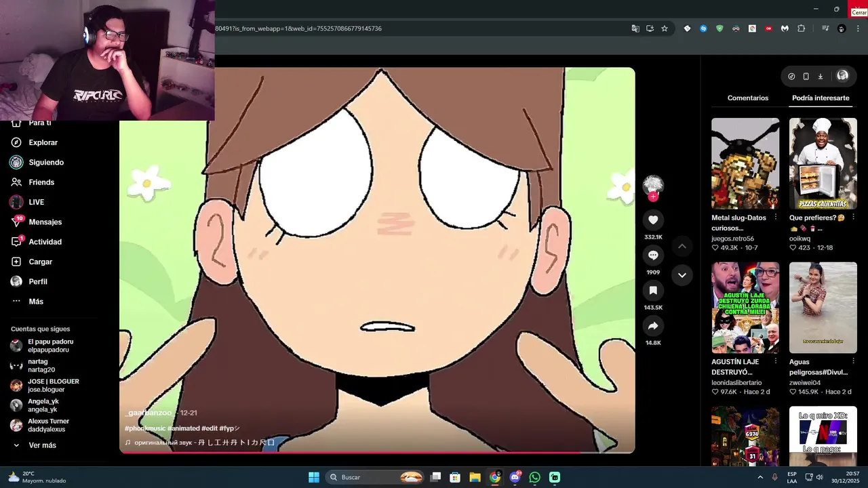Open followed account Angela_yk
868x488 pixels.
[42, 405]
